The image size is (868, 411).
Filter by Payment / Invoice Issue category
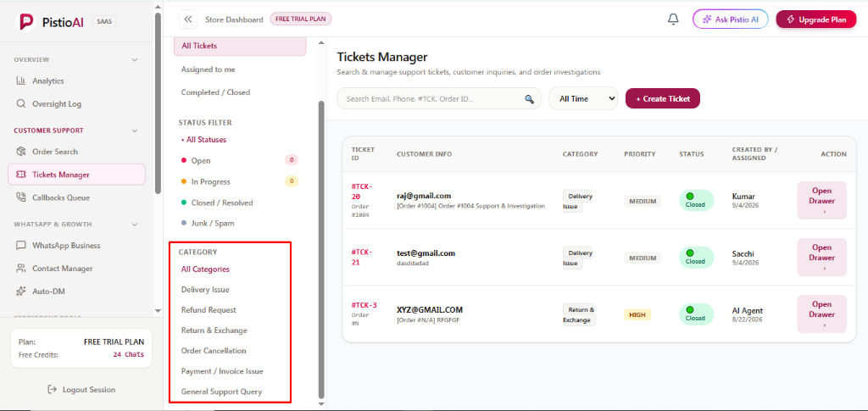[x=222, y=371]
